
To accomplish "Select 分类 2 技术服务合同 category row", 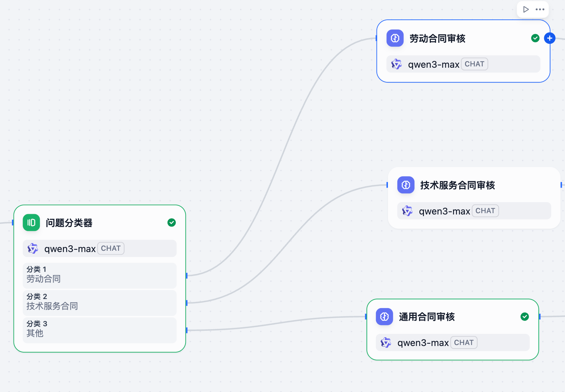I will tap(100, 302).
